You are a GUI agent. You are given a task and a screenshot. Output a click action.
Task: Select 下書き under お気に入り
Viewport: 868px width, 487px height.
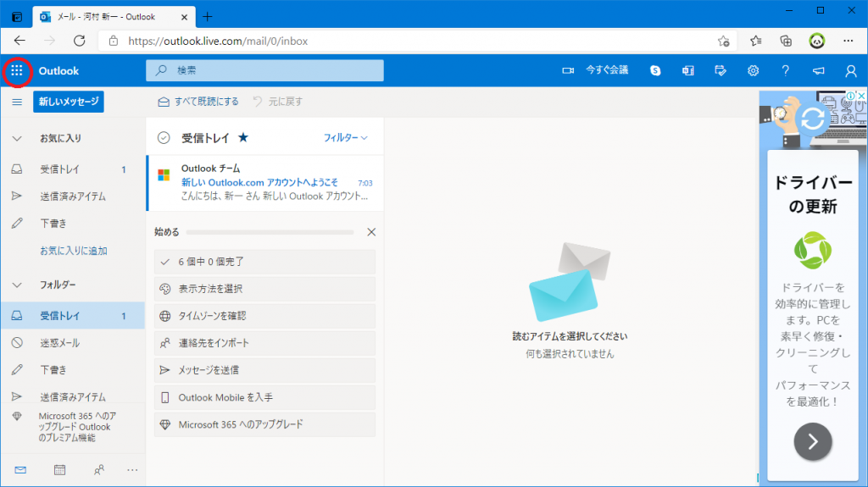point(73,224)
